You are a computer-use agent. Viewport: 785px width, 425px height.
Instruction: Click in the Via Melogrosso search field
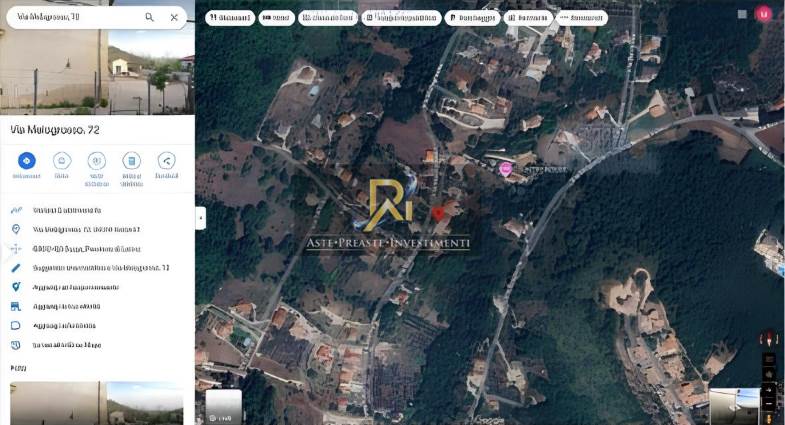click(70, 17)
